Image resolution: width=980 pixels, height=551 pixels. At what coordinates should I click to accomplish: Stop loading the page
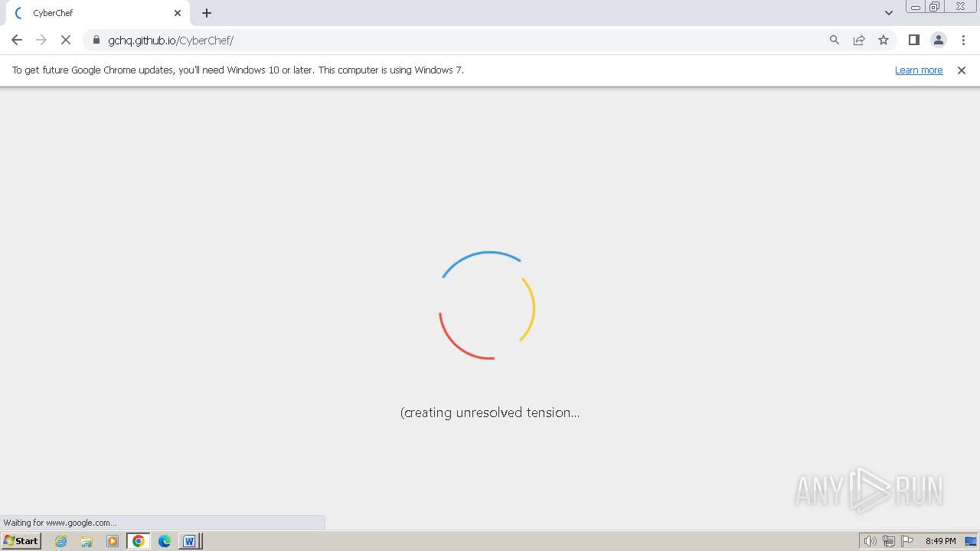(66, 40)
